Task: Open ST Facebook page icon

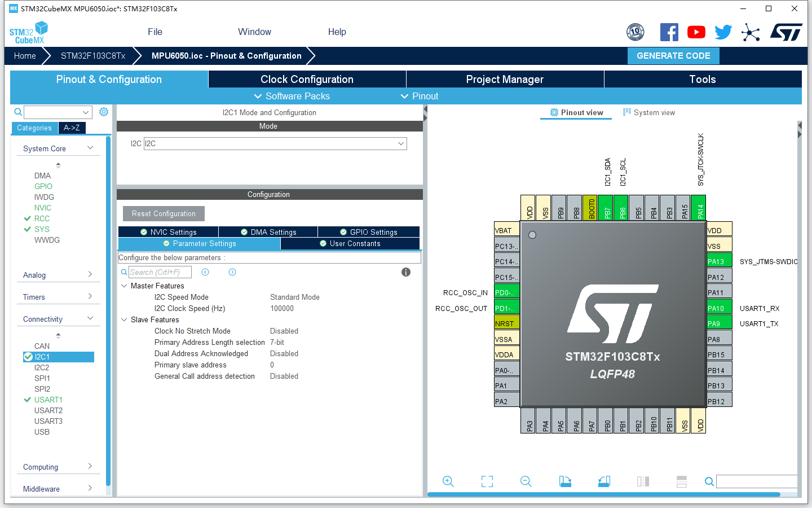Action: (x=669, y=32)
